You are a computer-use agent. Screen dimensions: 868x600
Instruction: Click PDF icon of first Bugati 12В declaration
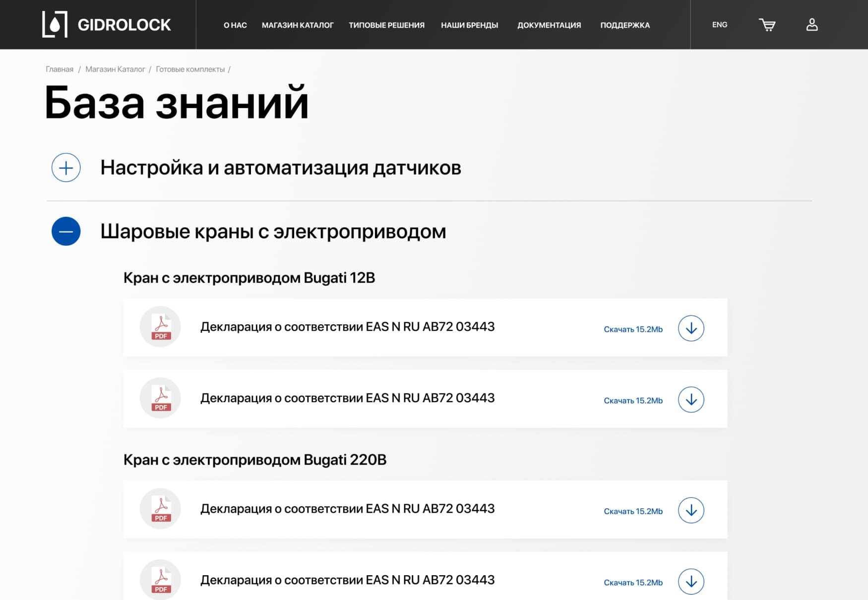[160, 326]
